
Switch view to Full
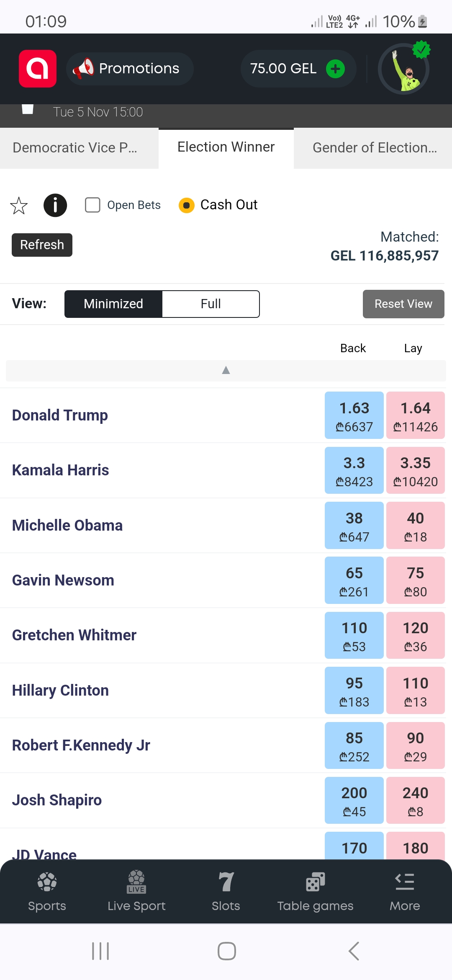click(x=211, y=304)
